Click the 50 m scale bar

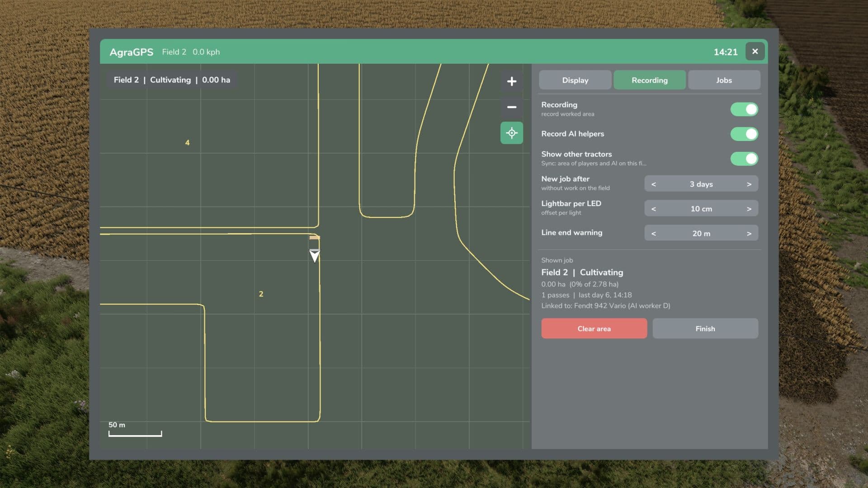coord(135,430)
